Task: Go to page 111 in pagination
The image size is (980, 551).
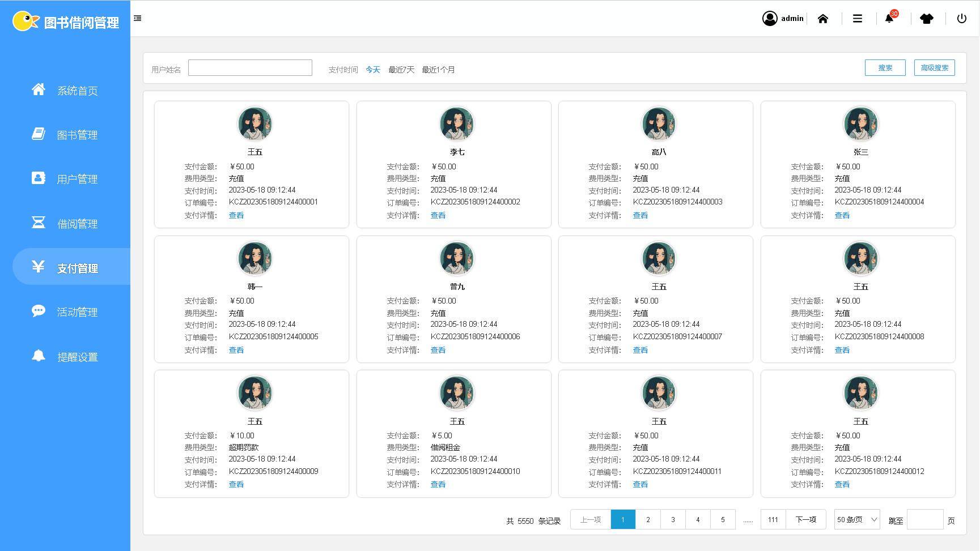Action: click(x=773, y=519)
